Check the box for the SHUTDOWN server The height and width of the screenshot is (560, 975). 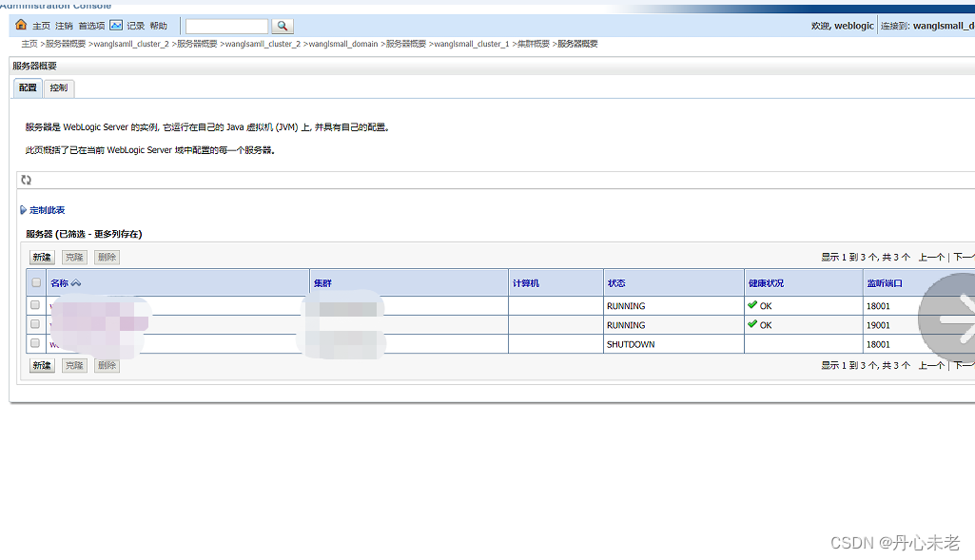click(x=35, y=343)
